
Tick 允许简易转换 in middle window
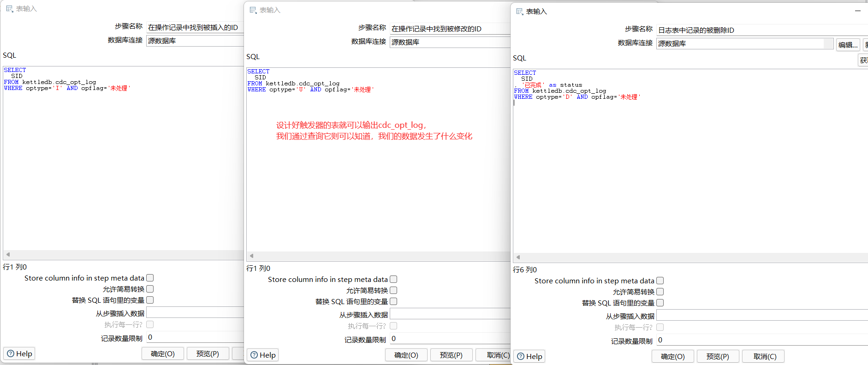click(393, 290)
